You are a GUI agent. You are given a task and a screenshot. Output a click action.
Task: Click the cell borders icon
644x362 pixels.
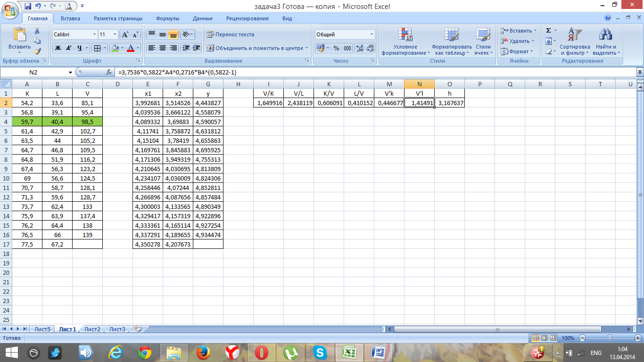(97, 48)
